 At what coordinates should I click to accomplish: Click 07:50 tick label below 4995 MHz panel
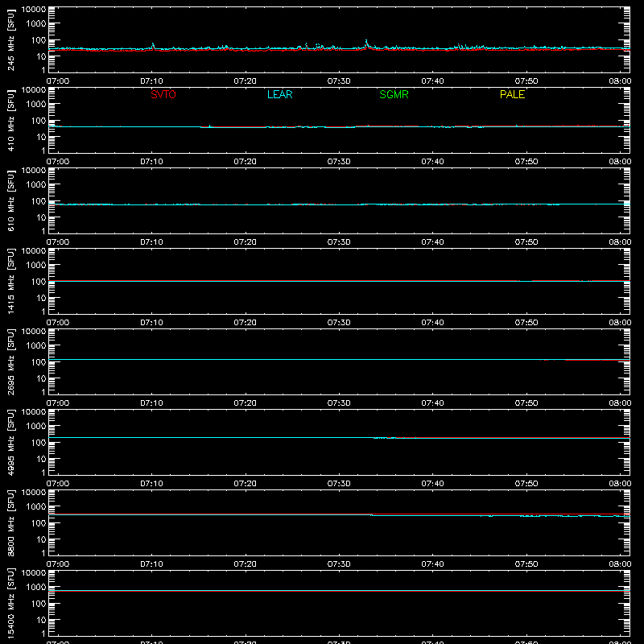tap(526, 484)
